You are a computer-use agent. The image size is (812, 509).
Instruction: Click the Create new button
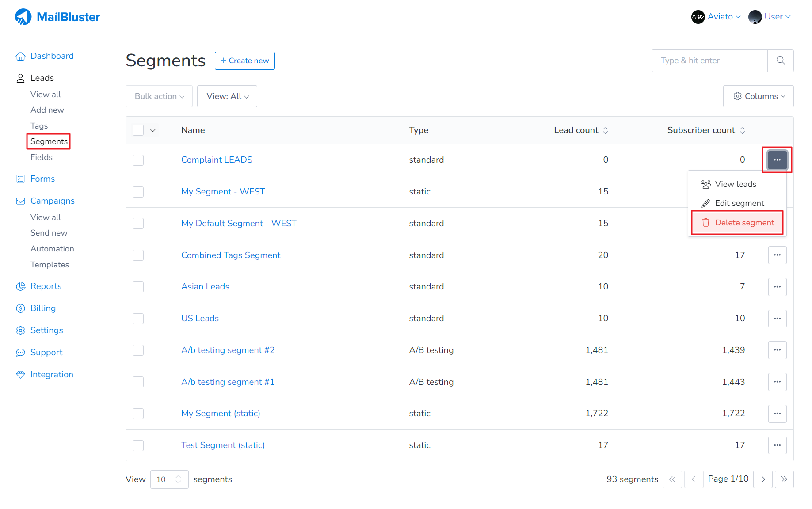click(x=244, y=61)
